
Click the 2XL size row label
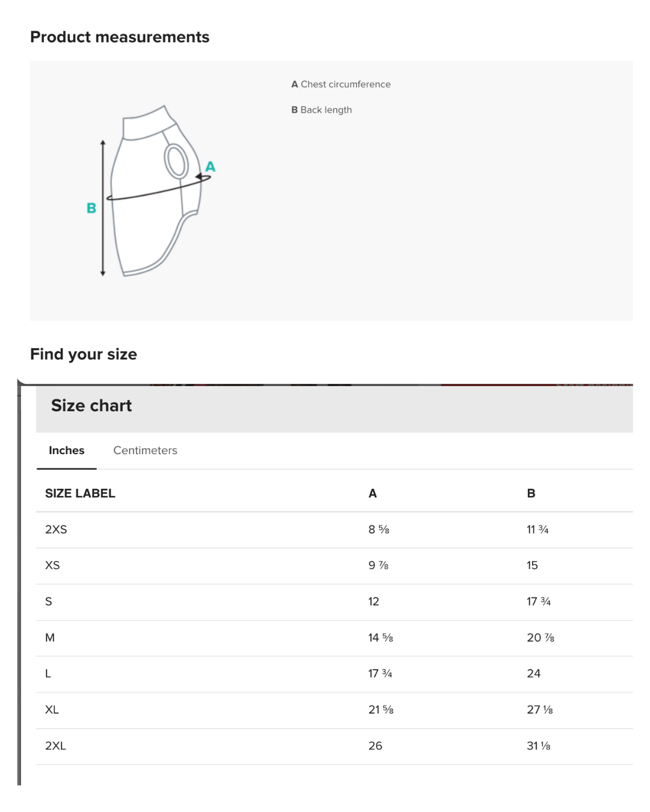point(55,746)
